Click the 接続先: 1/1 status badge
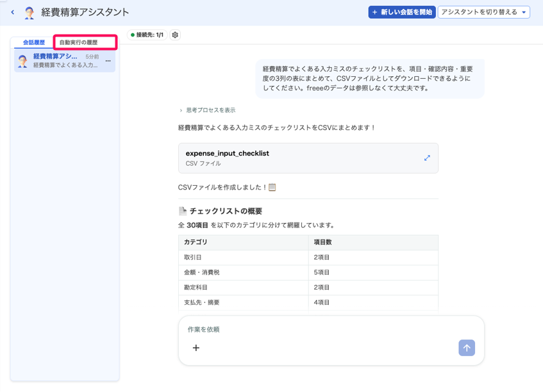The height and width of the screenshot is (392, 543). pyautogui.click(x=147, y=35)
